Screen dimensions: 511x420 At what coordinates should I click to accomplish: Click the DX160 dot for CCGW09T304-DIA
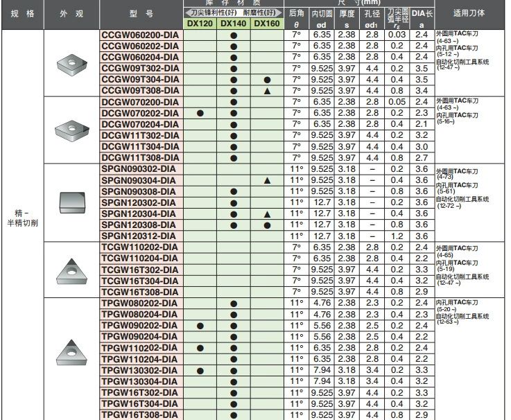pyautogui.click(x=267, y=80)
